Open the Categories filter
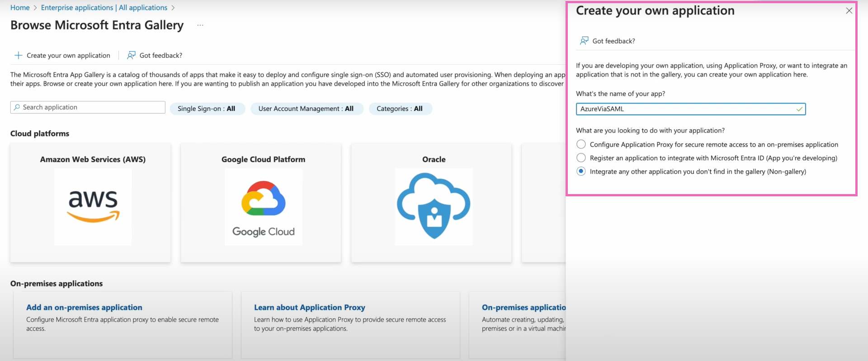 tap(400, 109)
